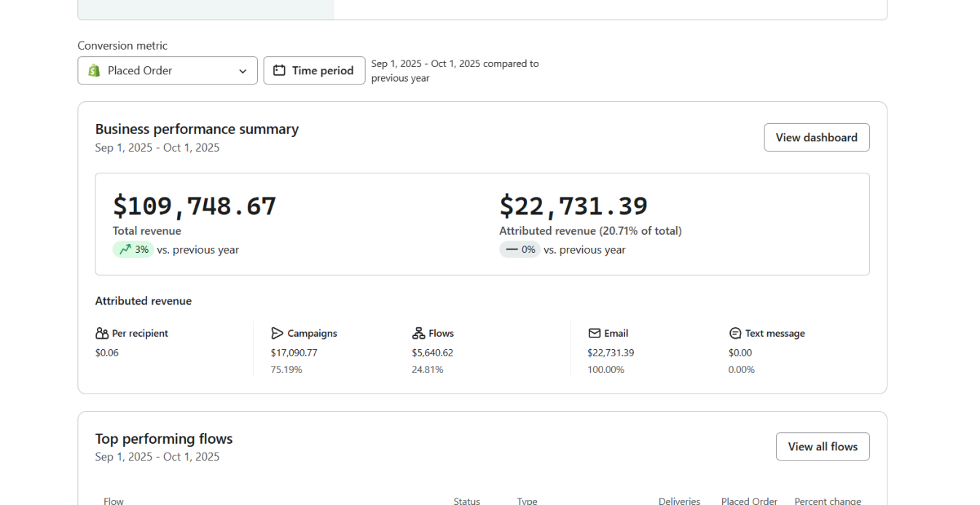
Task: Click the Text message bubble icon
Action: coord(735,333)
